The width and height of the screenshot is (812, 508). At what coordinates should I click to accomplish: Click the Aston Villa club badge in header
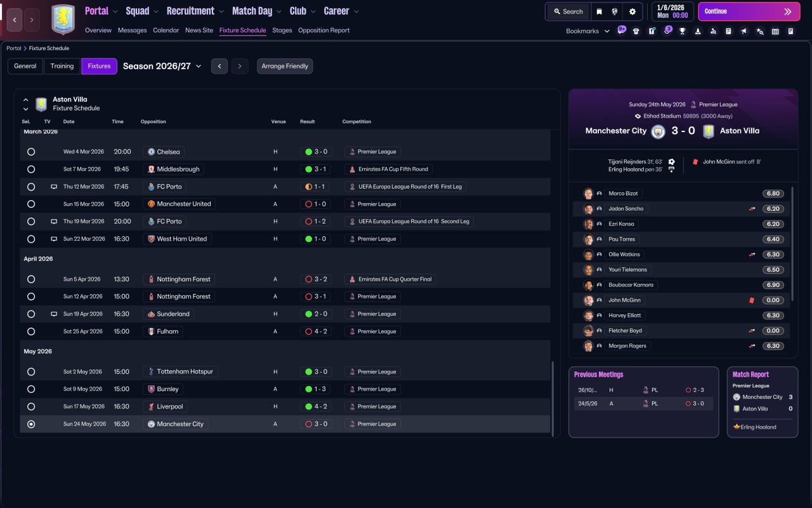coord(63,20)
